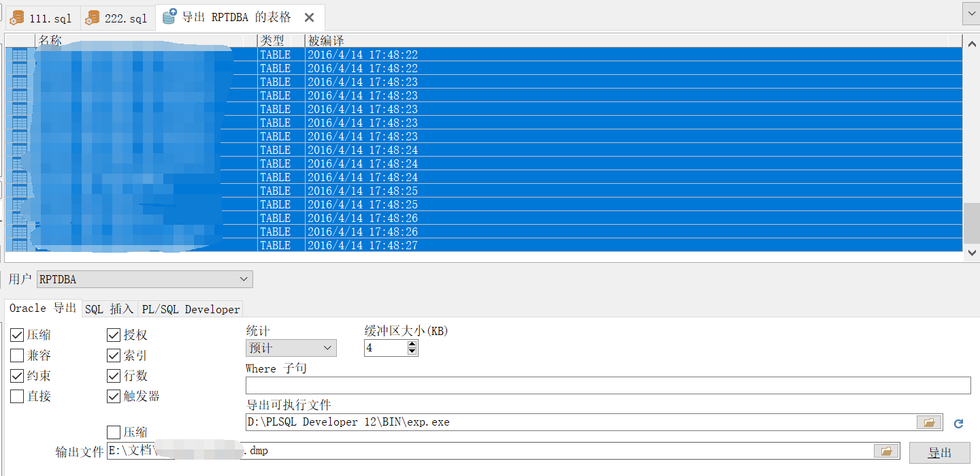This screenshot has height=476, width=980.
Task: Switch to the SQL 插入 tab
Action: pos(110,309)
